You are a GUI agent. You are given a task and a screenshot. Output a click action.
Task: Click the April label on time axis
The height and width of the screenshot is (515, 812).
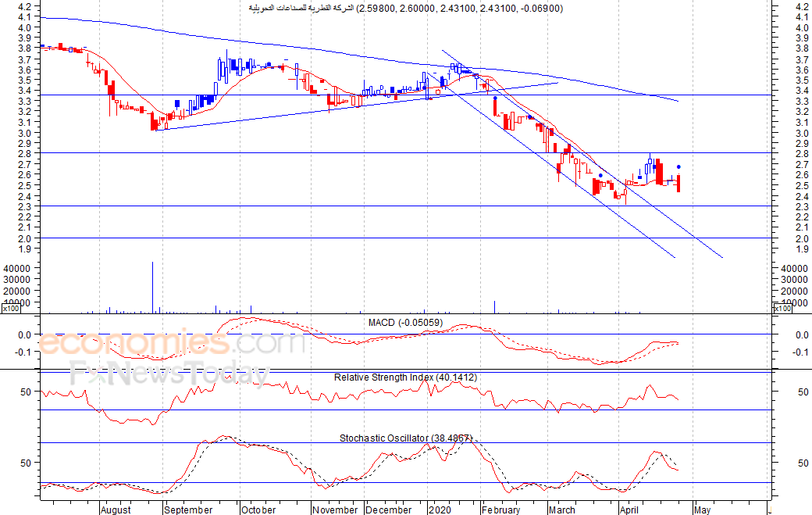coord(629,510)
